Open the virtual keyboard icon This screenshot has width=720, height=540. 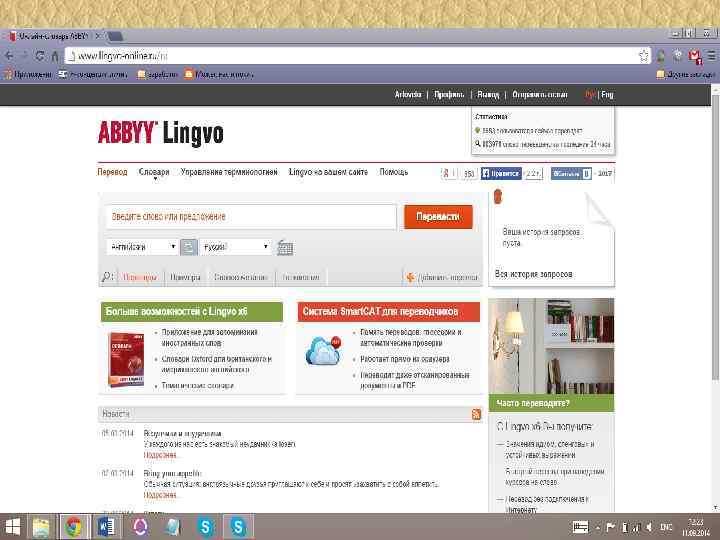[285, 248]
